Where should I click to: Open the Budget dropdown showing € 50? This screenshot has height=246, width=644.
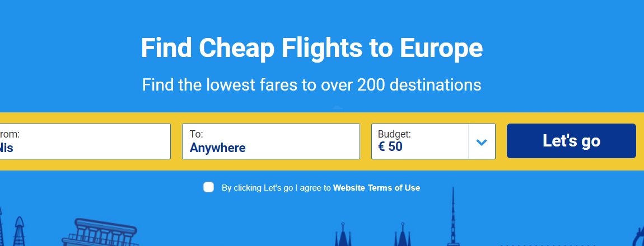(433, 141)
